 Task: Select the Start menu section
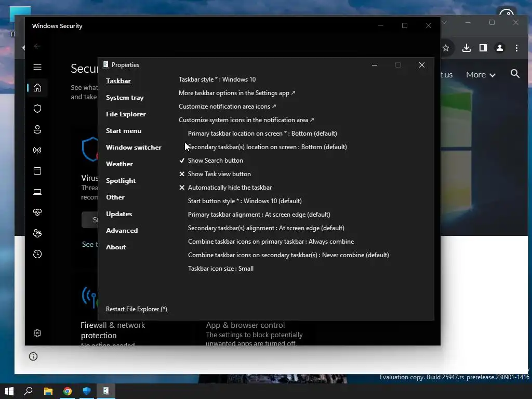coord(124,131)
